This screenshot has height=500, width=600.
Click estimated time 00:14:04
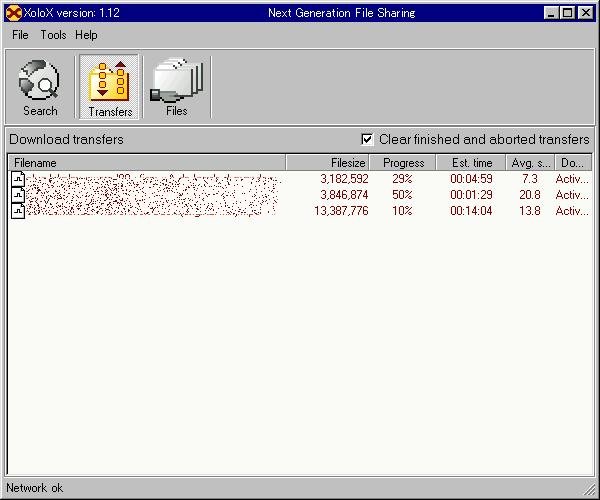tap(471, 211)
